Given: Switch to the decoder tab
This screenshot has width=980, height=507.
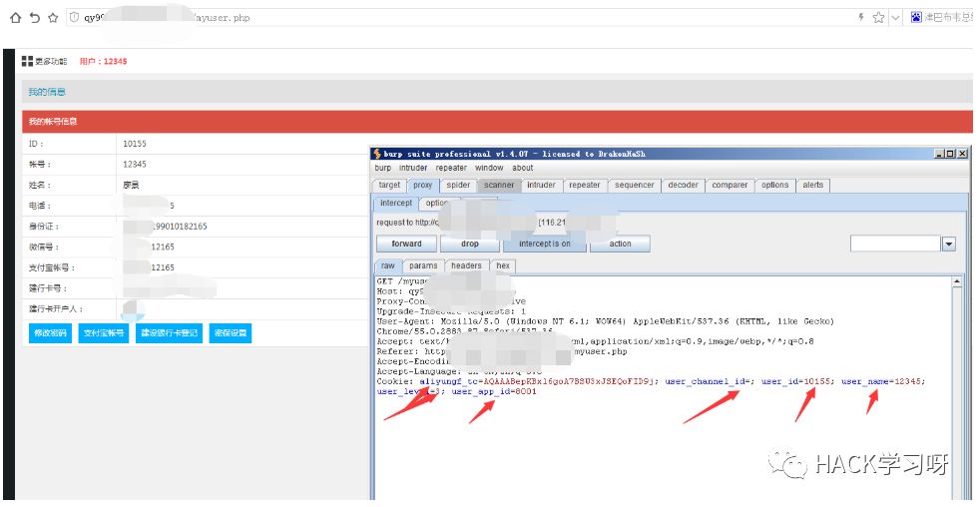Looking at the screenshot, I should point(684,185).
